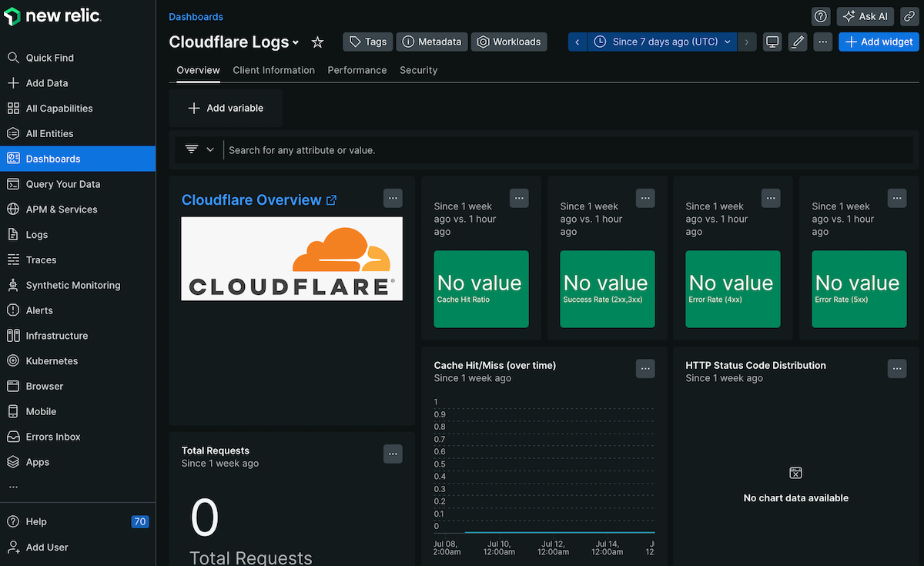The image size is (924, 566).
Task: Open Cloudflare Overview link
Action: click(259, 200)
